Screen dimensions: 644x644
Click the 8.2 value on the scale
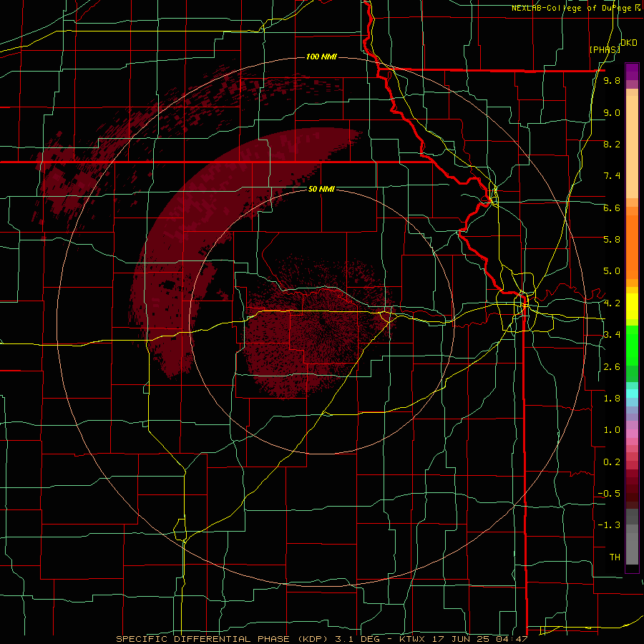612,144
